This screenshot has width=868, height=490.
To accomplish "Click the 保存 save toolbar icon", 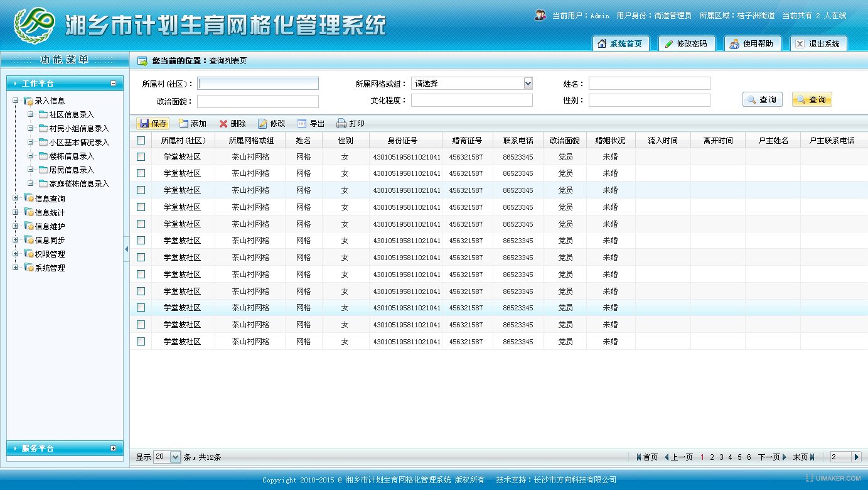I will coord(144,124).
